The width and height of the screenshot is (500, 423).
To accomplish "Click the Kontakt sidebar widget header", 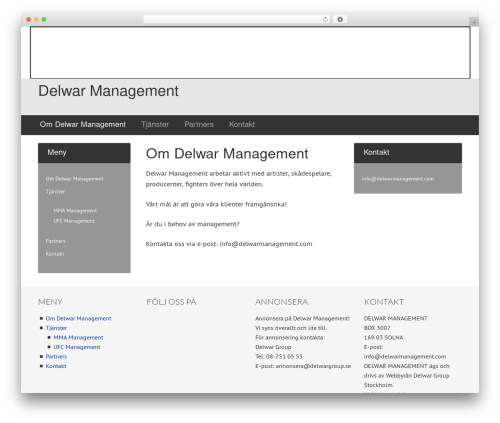I will (x=408, y=153).
